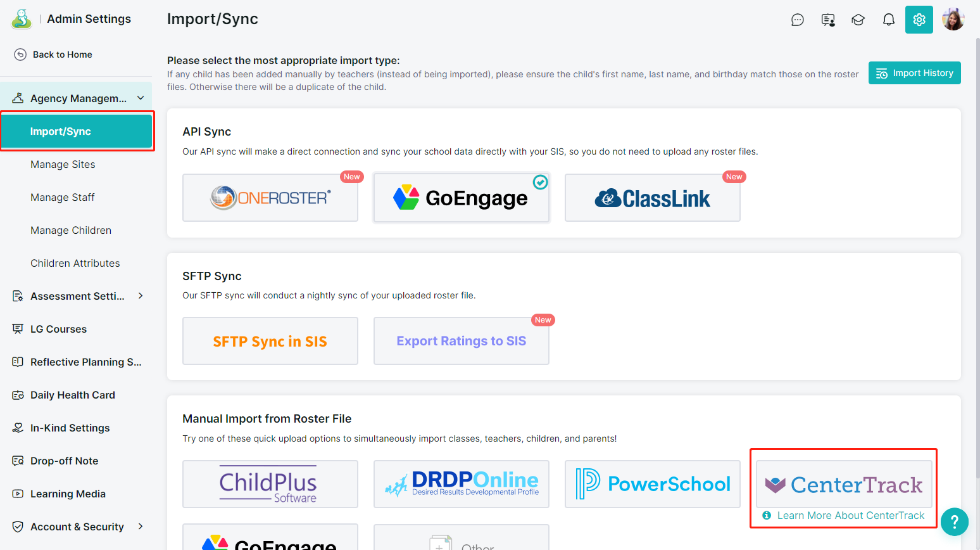980x550 pixels.
Task: Click the info icon beside Learn More About CenterTrack
Action: pyautogui.click(x=767, y=515)
